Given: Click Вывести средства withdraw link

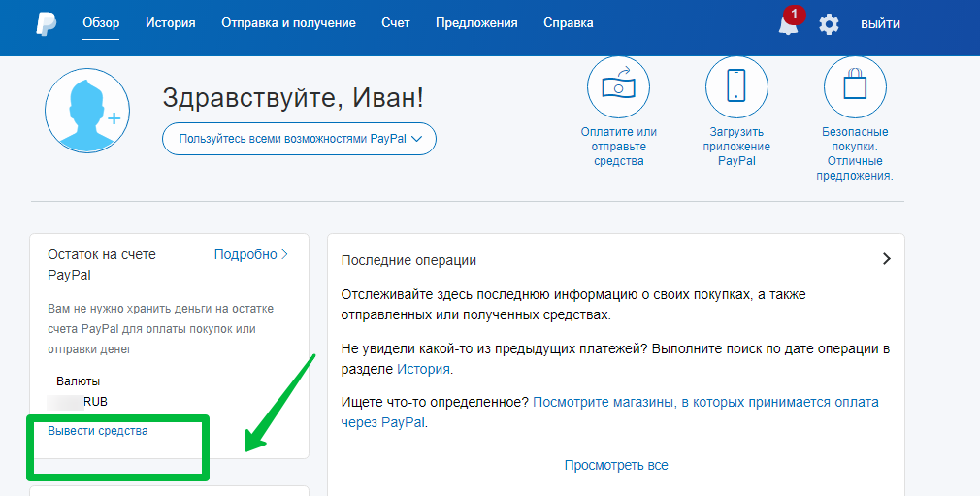Looking at the screenshot, I should click(x=97, y=431).
